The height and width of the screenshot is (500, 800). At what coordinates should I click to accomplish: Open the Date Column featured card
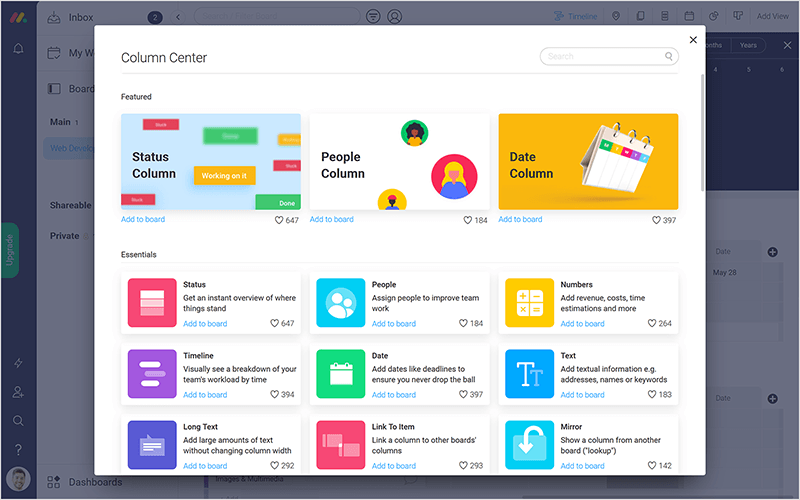pyautogui.click(x=588, y=161)
